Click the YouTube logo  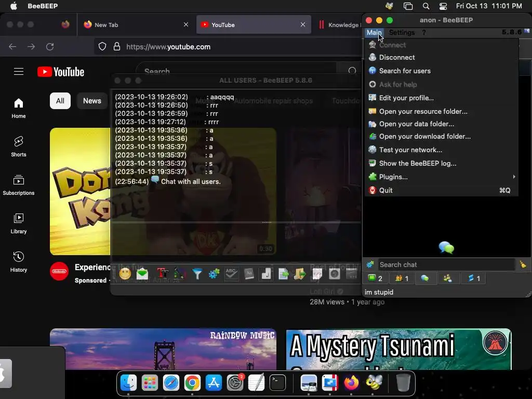(x=61, y=72)
